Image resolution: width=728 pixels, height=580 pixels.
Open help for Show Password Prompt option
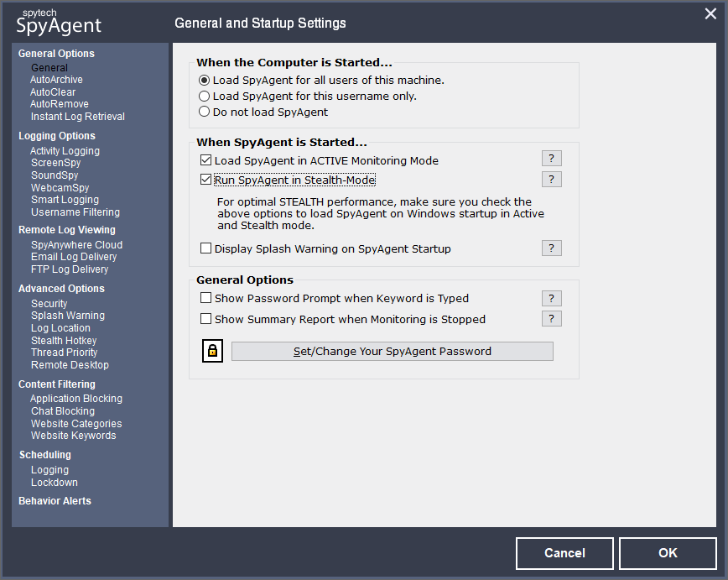[x=552, y=298]
